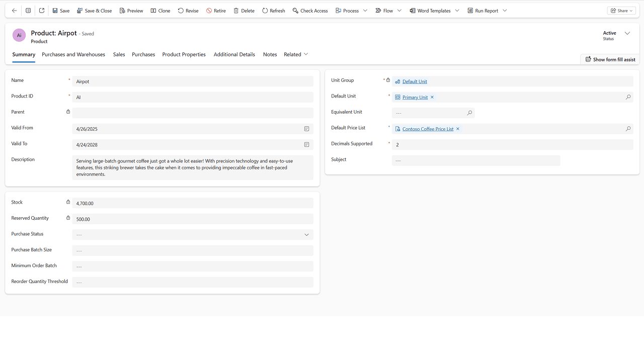Expand the Active status chevron

(627, 33)
